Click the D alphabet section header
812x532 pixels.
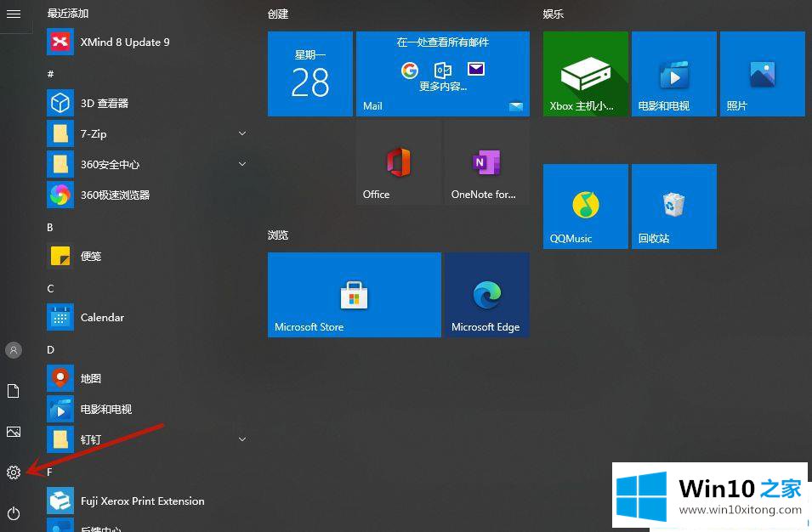50,350
